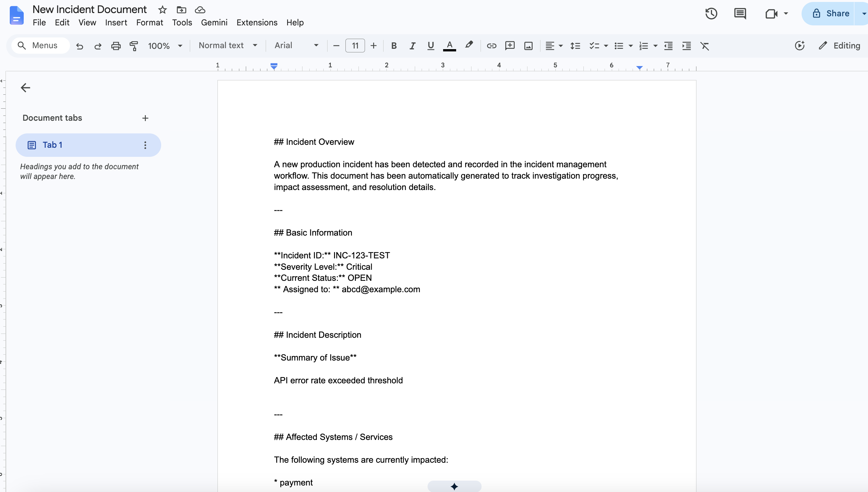Select the Paint format tool

(134, 46)
